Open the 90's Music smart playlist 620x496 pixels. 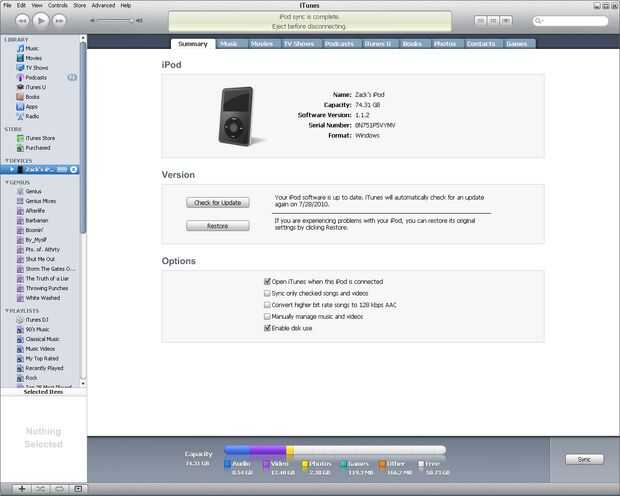click(33, 329)
